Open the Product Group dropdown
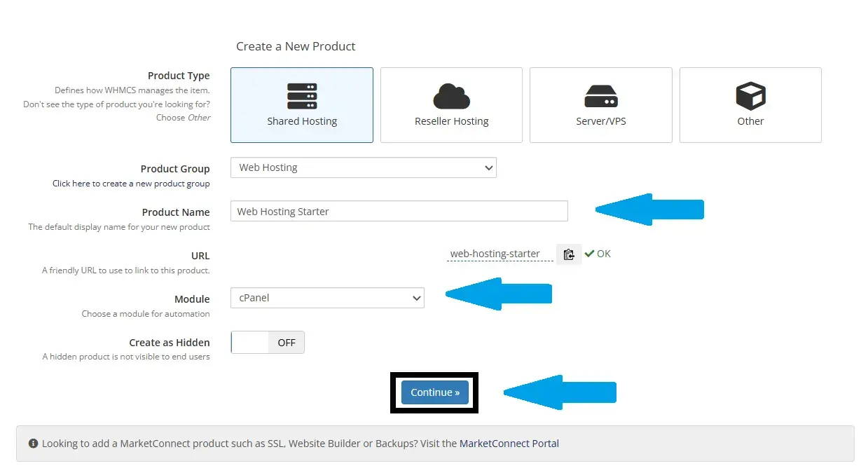The width and height of the screenshot is (868, 473). (363, 167)
